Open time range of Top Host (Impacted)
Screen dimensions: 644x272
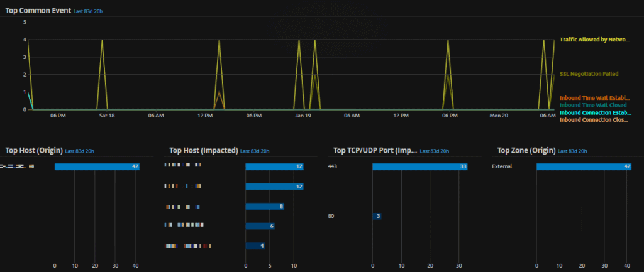coord(255,151)
